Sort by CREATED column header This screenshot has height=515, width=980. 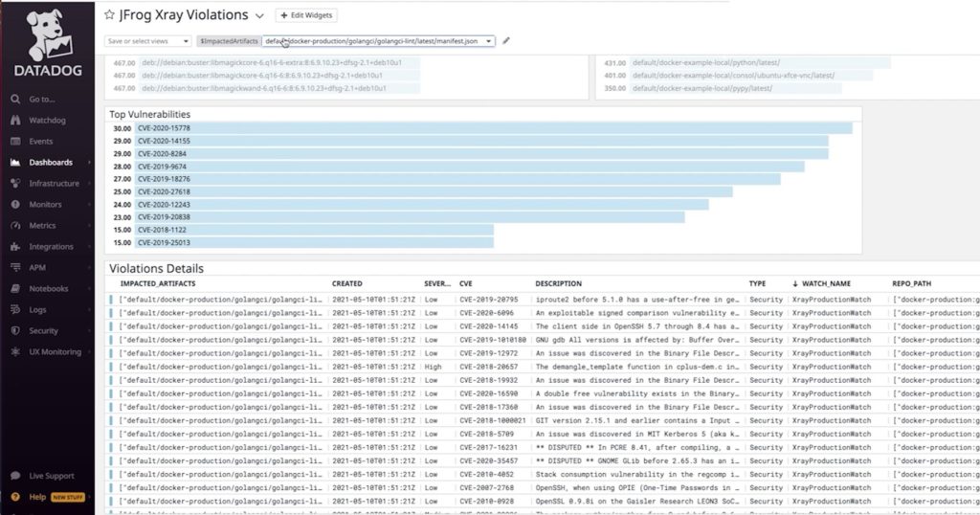pyautogui.click(x=346, y=283)
